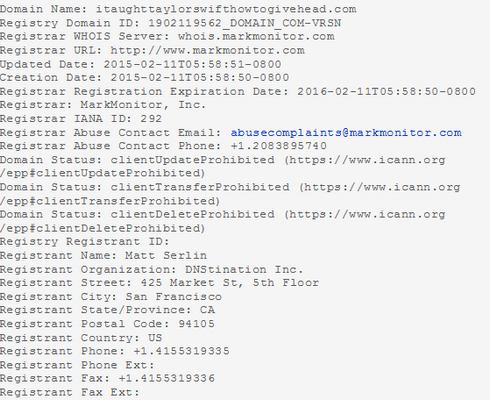Screen dimensions: 490x400
Task: Click the Registrar URL http://www.markmonitor.com text
Action: [207, 50]
